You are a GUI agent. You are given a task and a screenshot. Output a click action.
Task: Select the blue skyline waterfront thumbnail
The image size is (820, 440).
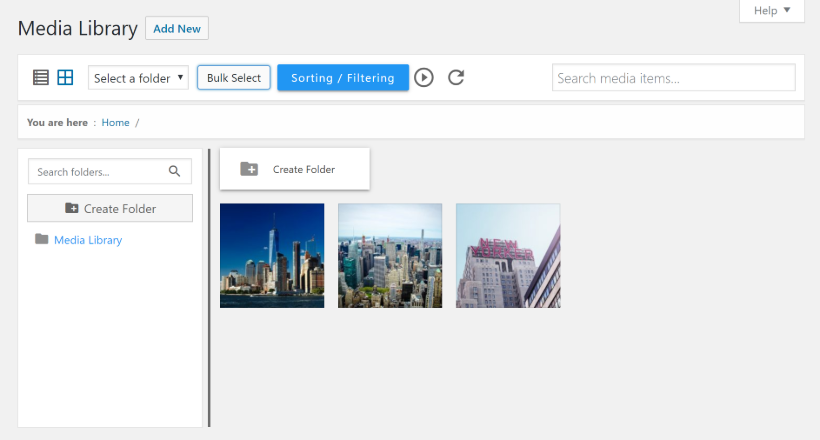(272, 255)
